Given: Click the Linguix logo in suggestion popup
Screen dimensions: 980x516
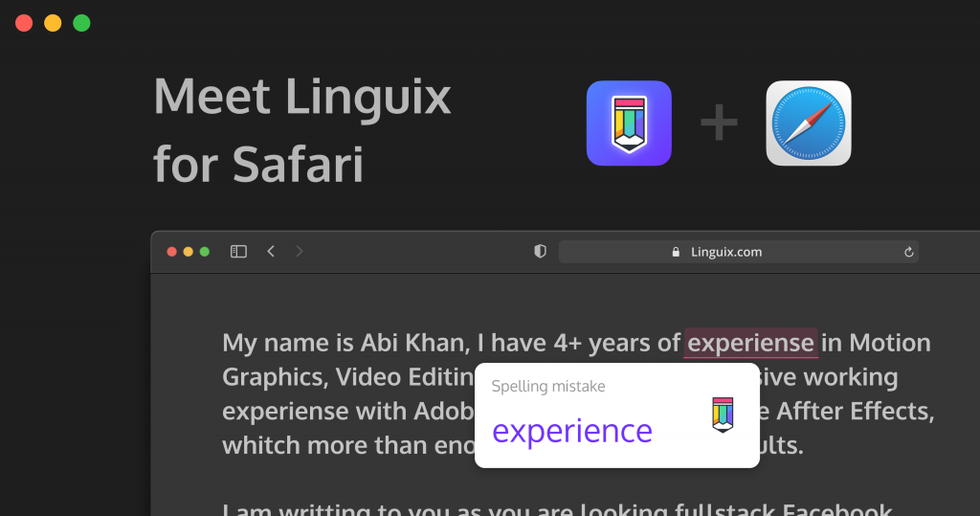Looking at the screenshot, I should tap(723, 415).
